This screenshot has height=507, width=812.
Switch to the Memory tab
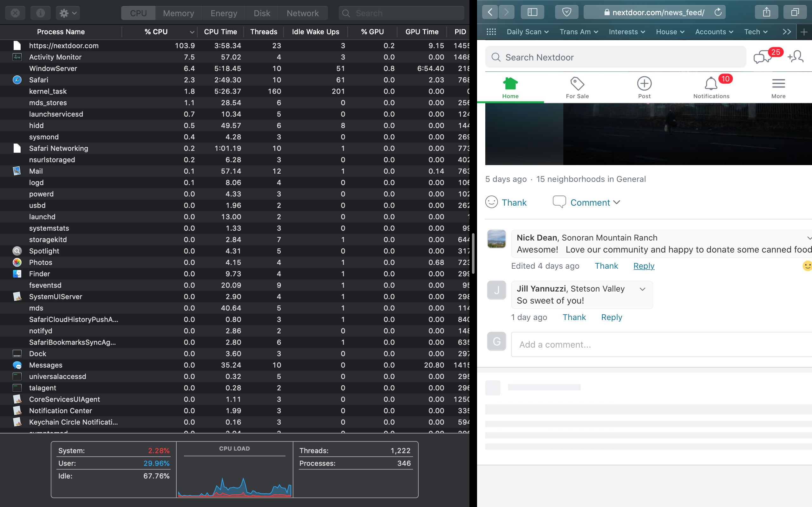point(179,13)
